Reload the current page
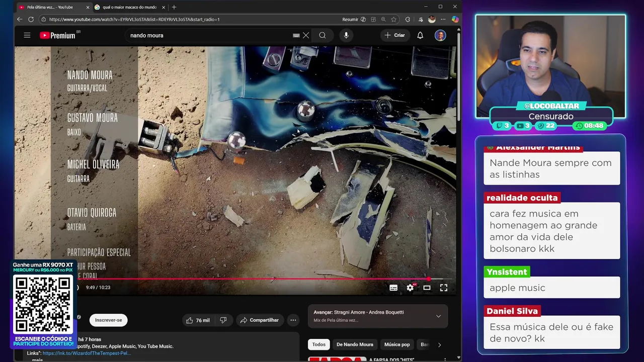 [31, 19]
